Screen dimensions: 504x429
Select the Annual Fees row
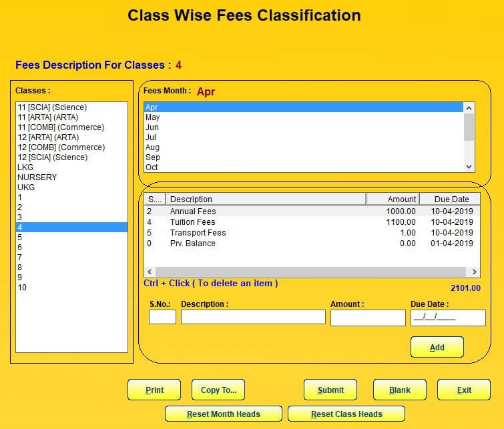(x=312, y=211)
